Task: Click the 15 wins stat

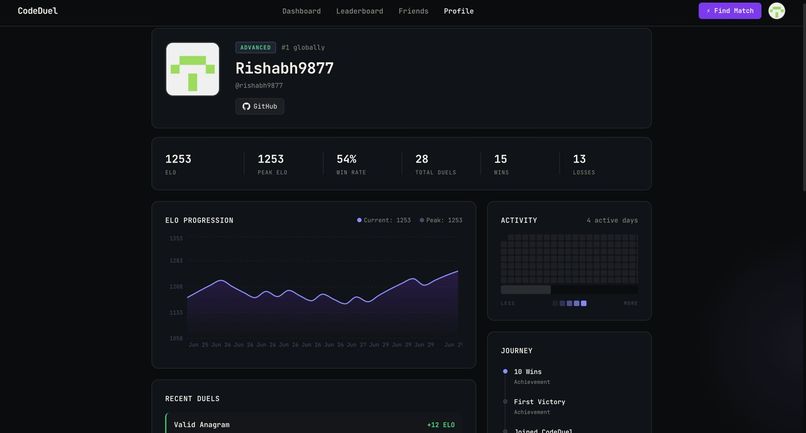Action: coord(501,164)
